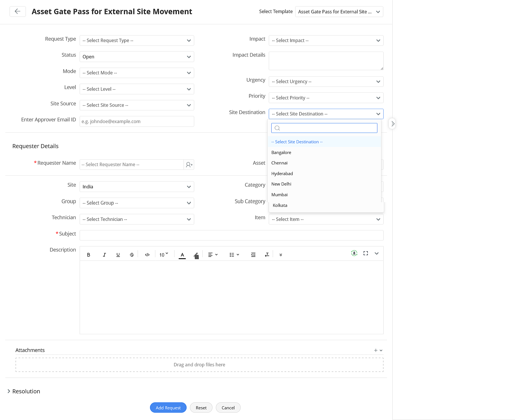Go back using the arrow button
The image size is (515, 420).
coord(18,12)
